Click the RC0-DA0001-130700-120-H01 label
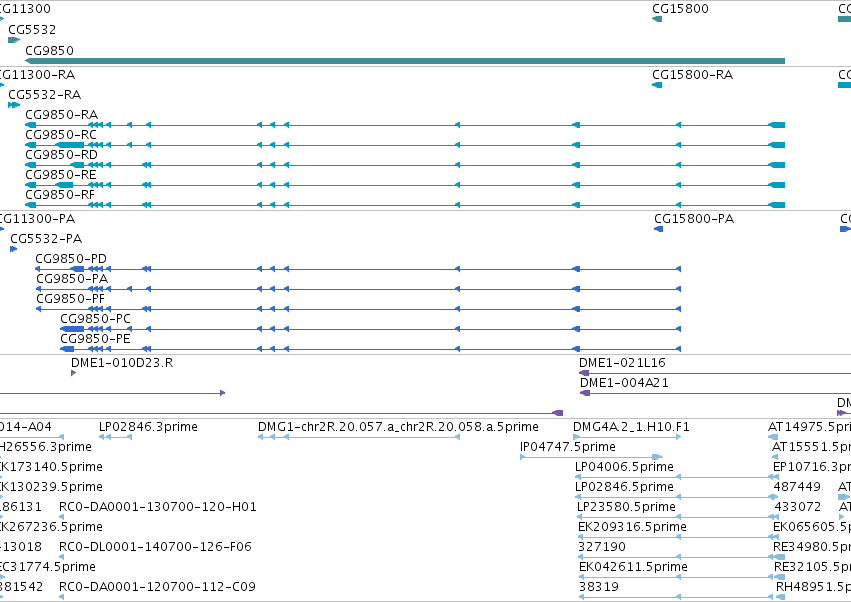This screenshot has width=851, height=602. (x=158, y=507)
